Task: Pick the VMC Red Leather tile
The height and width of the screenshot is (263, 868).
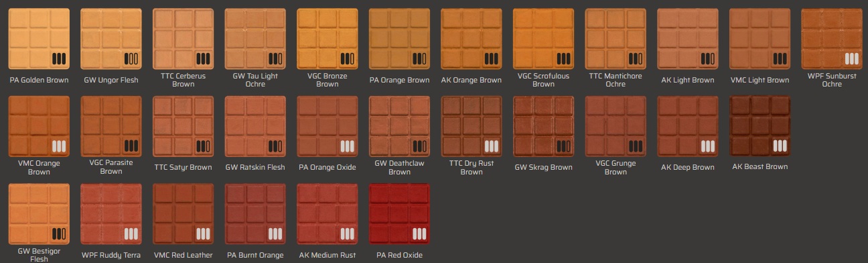Action: pos(183,214)
